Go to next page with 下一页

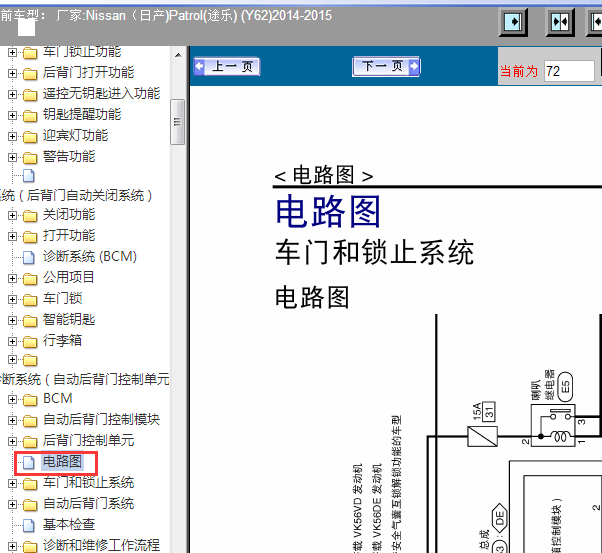click(386, 66)
